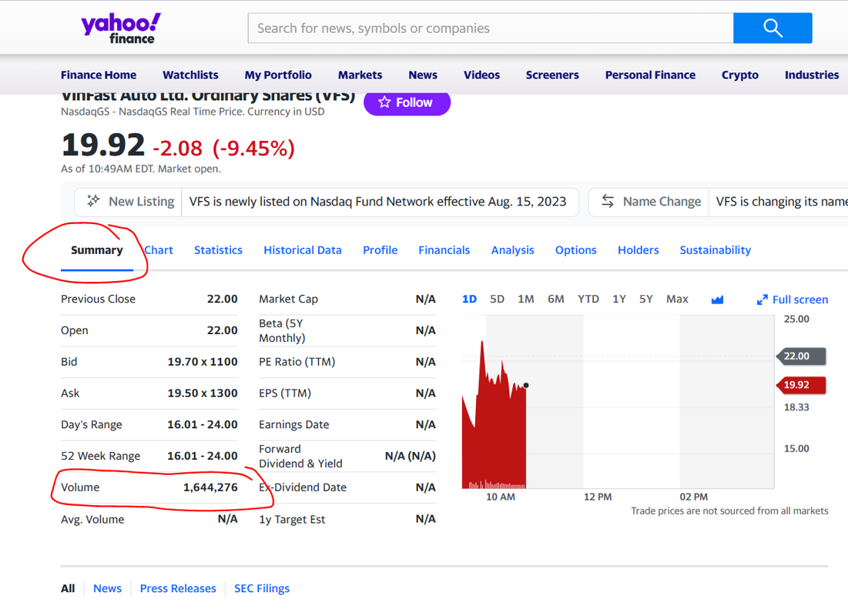This screenshot has width=848, height=616.
Task: Click the Previous Close row label
Action: coord(98,299)
